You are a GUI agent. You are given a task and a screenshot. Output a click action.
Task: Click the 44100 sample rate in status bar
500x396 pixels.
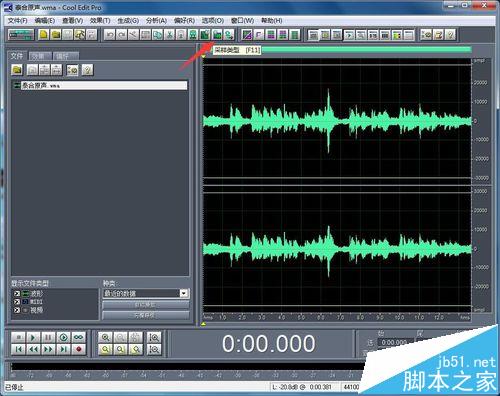(351, 387)
